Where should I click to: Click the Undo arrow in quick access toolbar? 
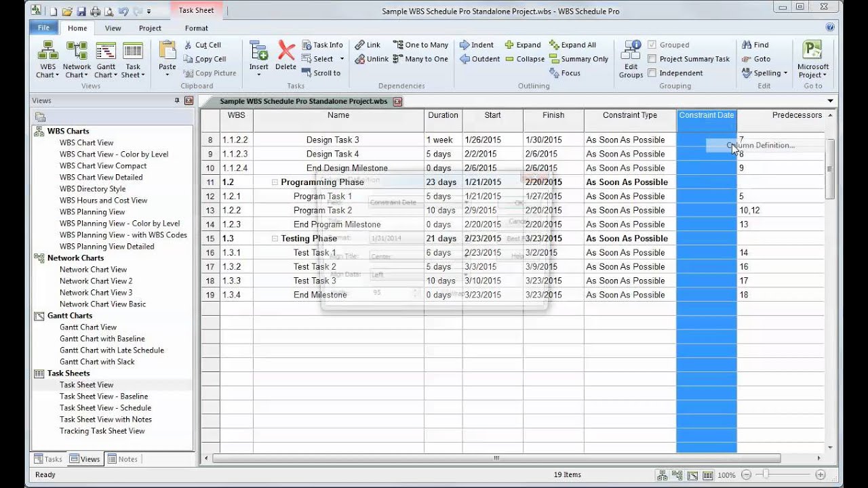coord(123,12)
